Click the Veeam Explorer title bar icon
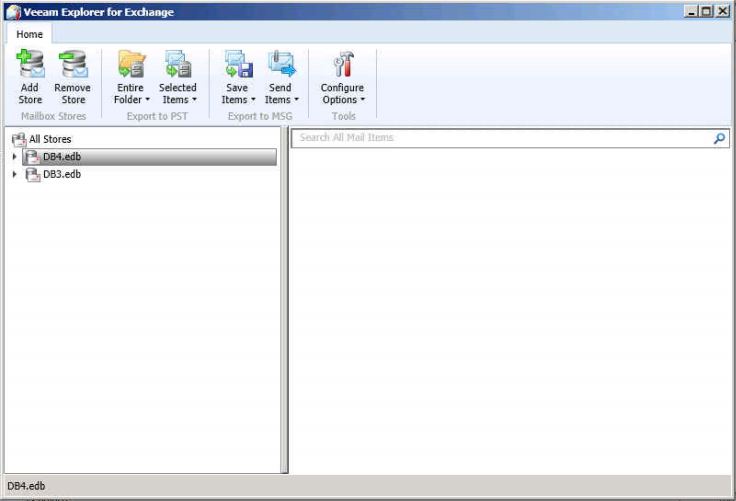 point(13,12)
